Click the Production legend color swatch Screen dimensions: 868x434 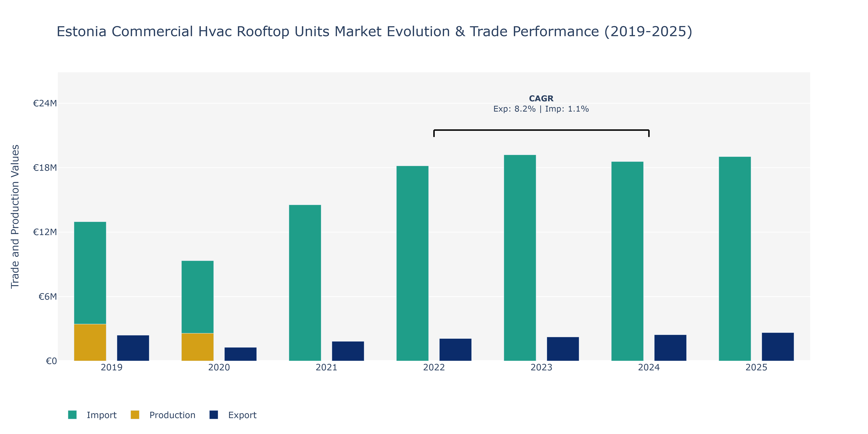click(135, 415)
